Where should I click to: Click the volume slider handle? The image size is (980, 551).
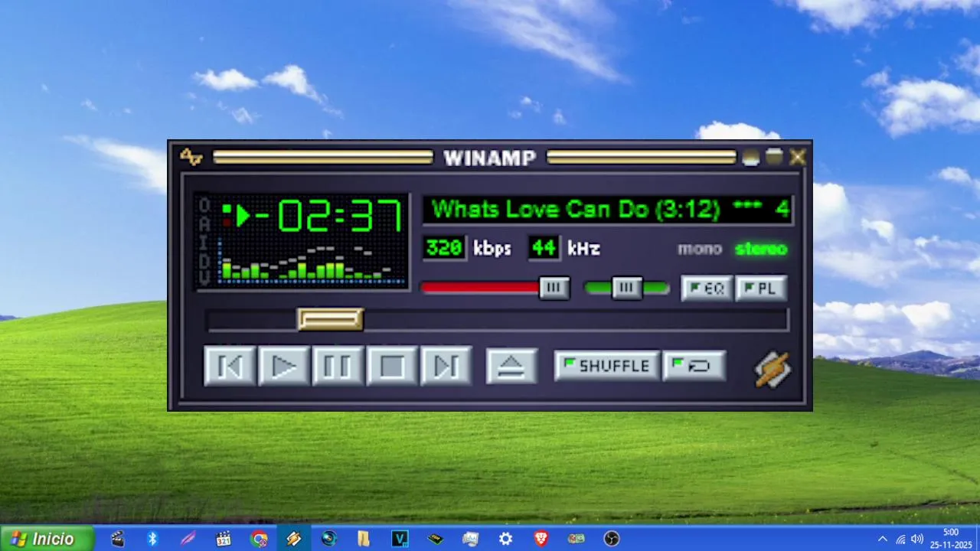pos(554,288)
